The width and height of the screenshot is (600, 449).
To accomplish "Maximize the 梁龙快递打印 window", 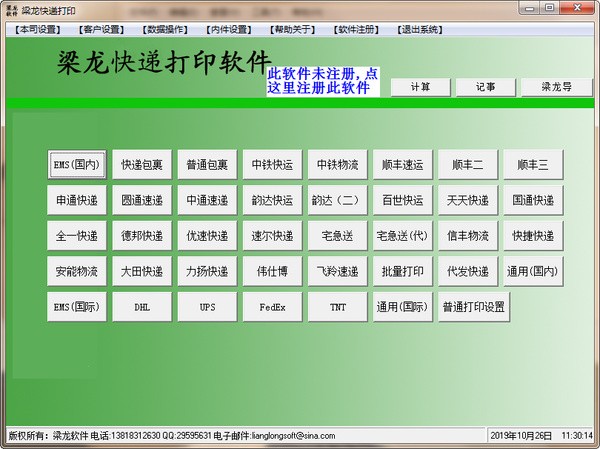I will pyautogui.click(x=549, y=8).
